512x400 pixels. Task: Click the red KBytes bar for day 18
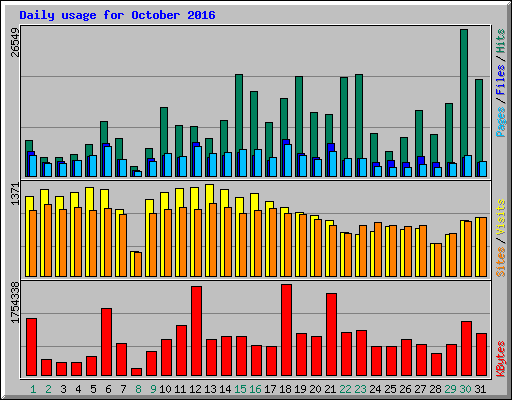286,330
